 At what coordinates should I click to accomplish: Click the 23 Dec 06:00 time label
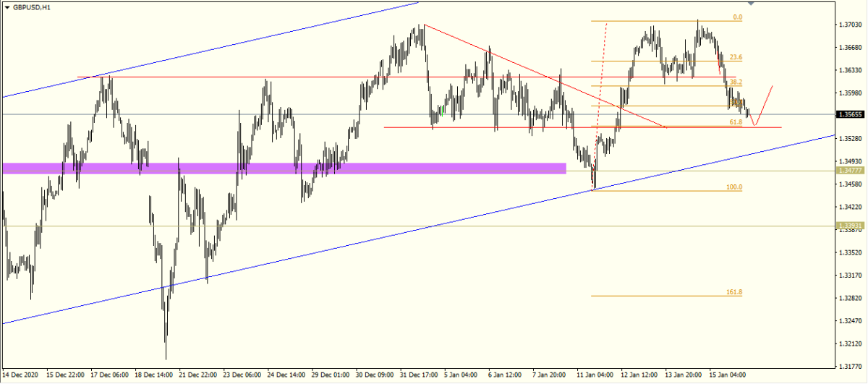point(242,375)
